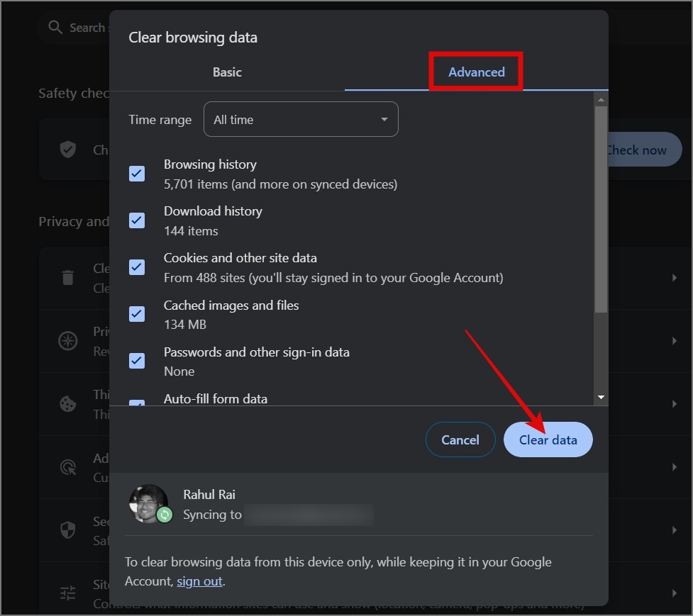Select the Advanced tab
Viewport: 693px width, 616px height.
coord(475,72)
